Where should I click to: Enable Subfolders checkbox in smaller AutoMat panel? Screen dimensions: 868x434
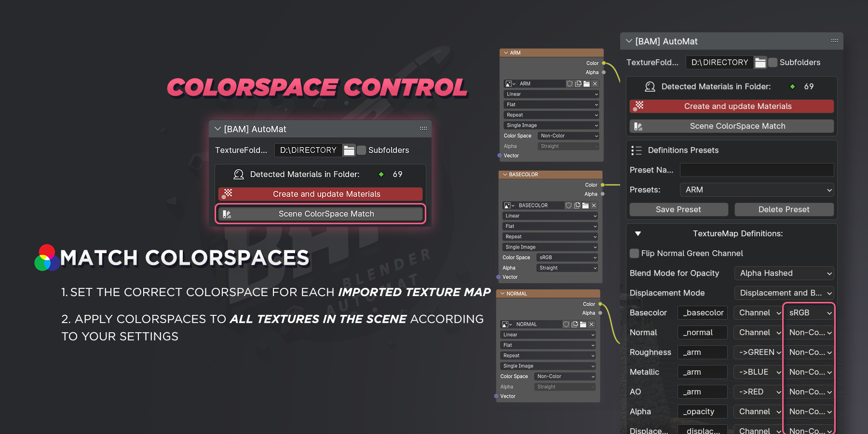(x=361, y=150)
